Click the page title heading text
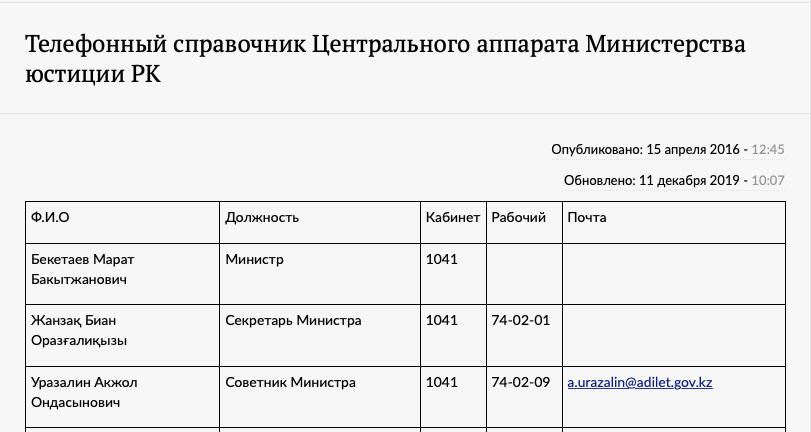This screenshot has width=811, height=432. click(385, 58)
